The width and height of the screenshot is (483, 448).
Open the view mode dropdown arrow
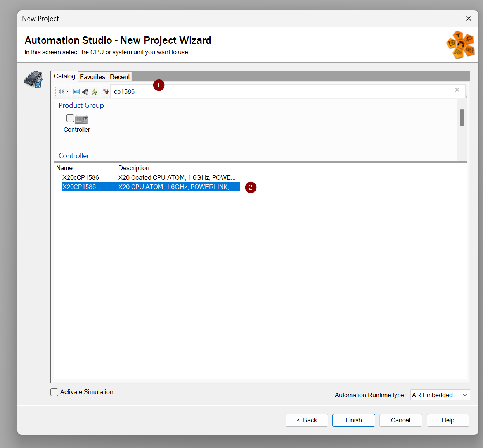coord(68,92)
